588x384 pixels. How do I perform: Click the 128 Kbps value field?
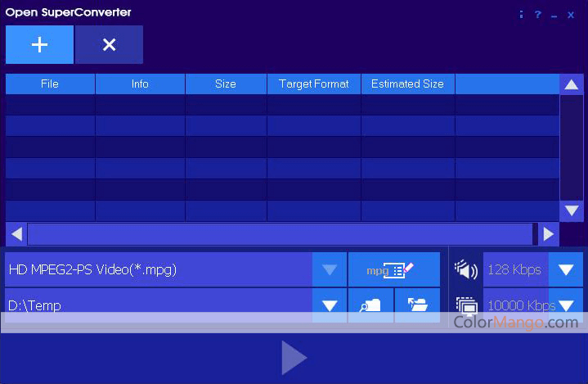click(x=516, y=269)
